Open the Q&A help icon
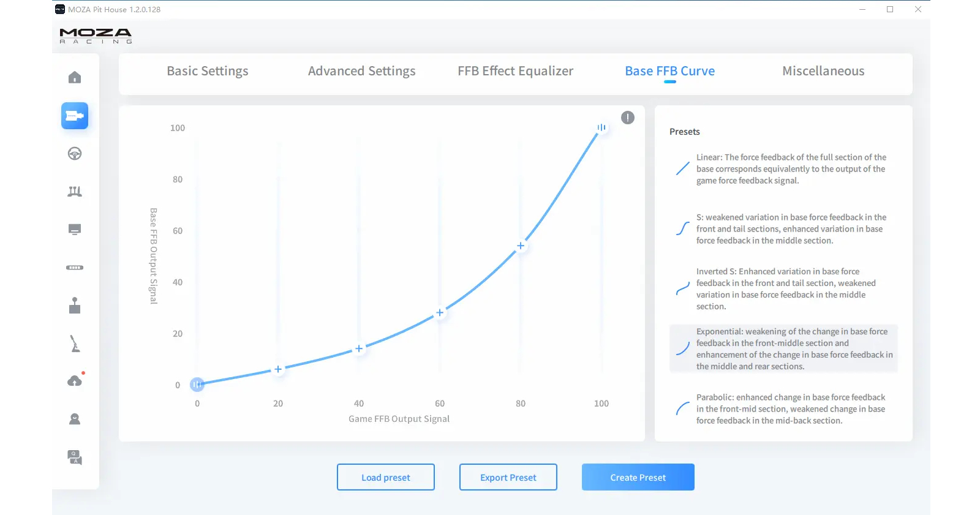The image size is (980, 515). coord(75,457)
